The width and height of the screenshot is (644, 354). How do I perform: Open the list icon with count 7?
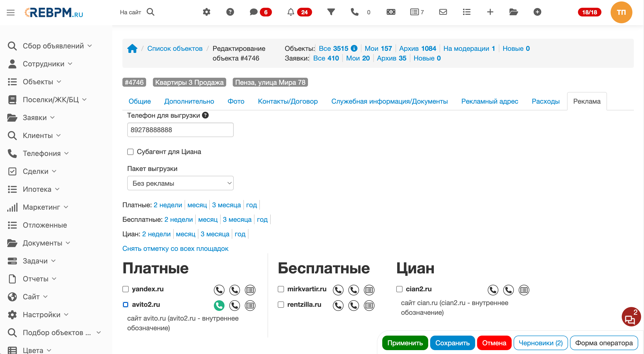click(414, 12)
